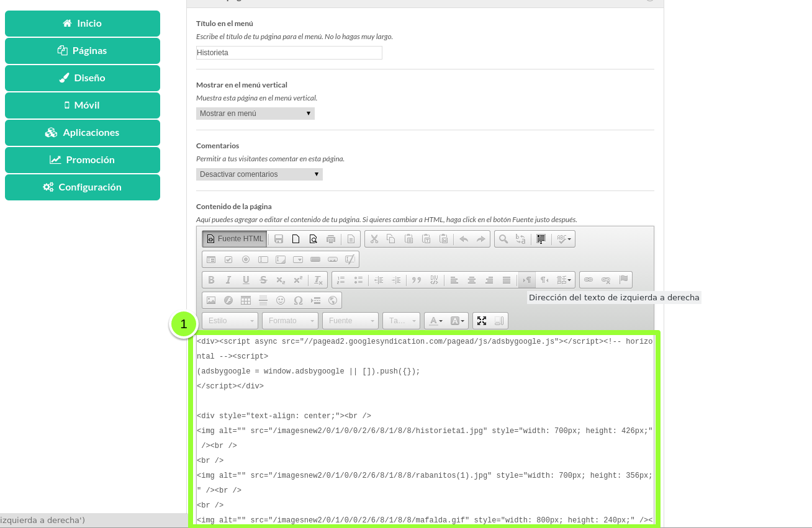
Task: Insert a selection field icon
Action: (298, 259)
